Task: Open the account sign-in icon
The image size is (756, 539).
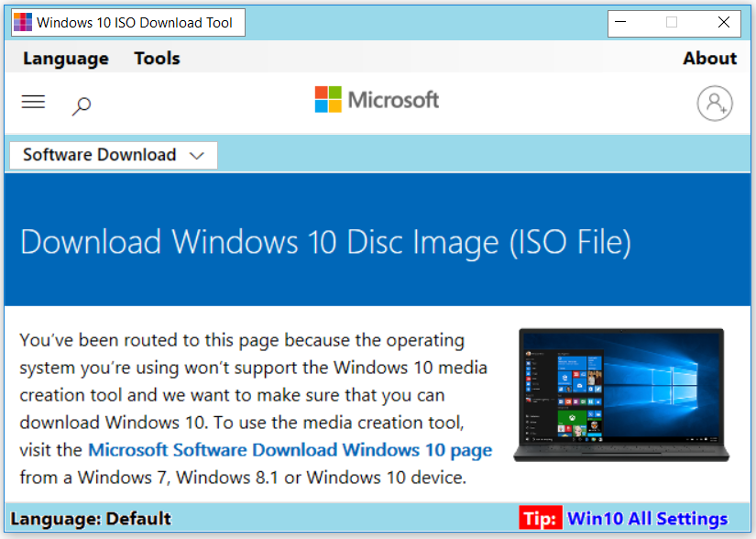Action: 715,104
